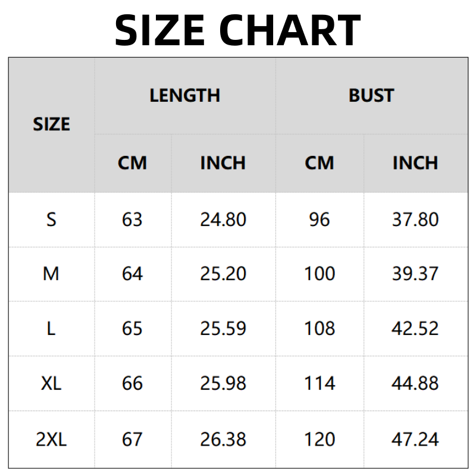
Task: Select the 63 length CM cell
Action: [132, 220]
